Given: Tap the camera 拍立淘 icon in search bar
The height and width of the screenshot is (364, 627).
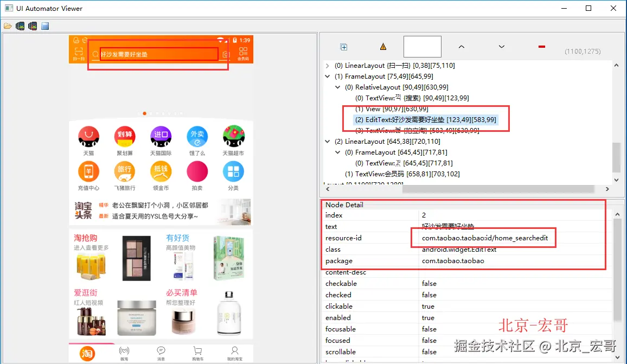Looking at the screenshot, I should [x=226, y=54].
